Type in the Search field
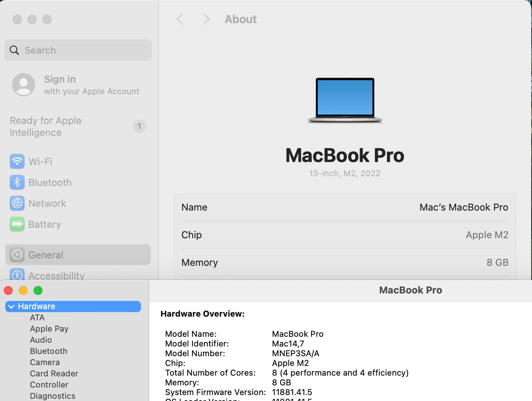The width and height of the screenshot is (532, 401). (82, 50)
